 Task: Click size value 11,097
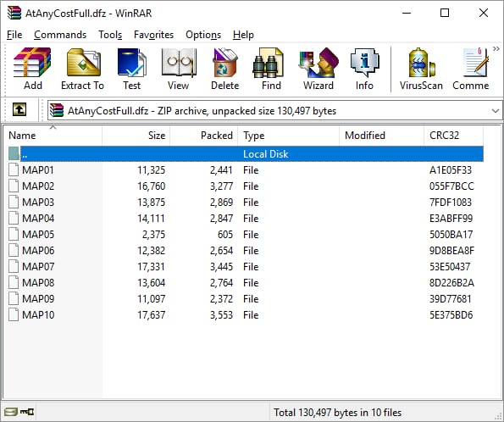(x=151, y=298)
